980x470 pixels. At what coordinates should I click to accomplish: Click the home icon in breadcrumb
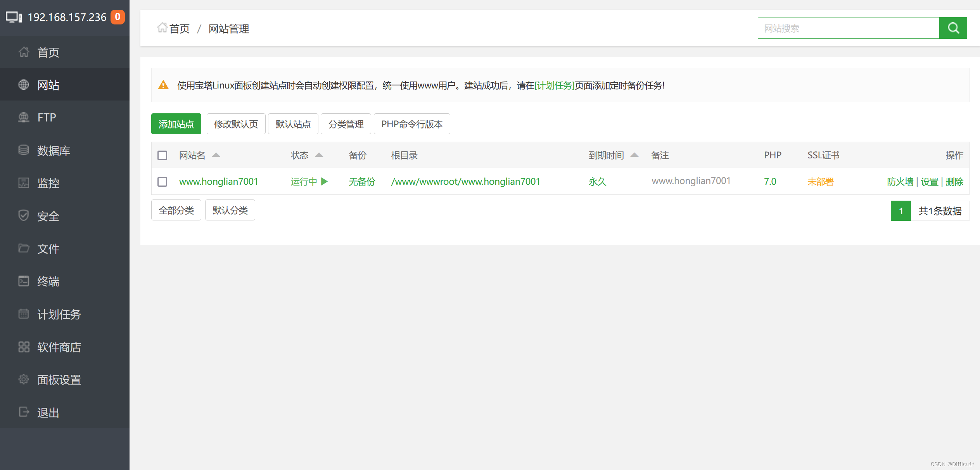pos(162,28)
